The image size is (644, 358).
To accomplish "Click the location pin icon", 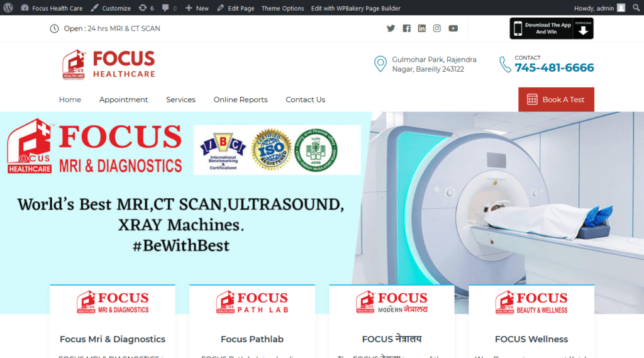I will [x=380, y=64].
